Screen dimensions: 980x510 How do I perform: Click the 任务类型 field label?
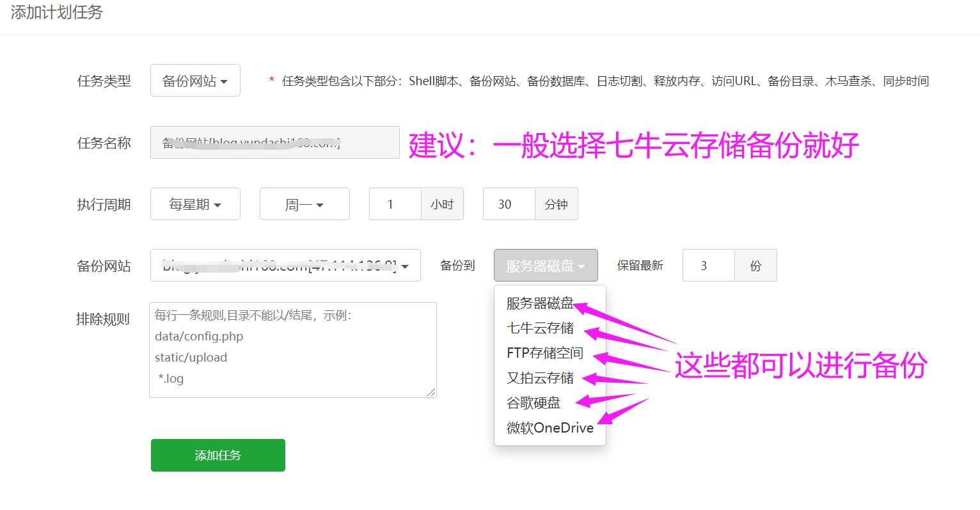click(x=104, y=81)
